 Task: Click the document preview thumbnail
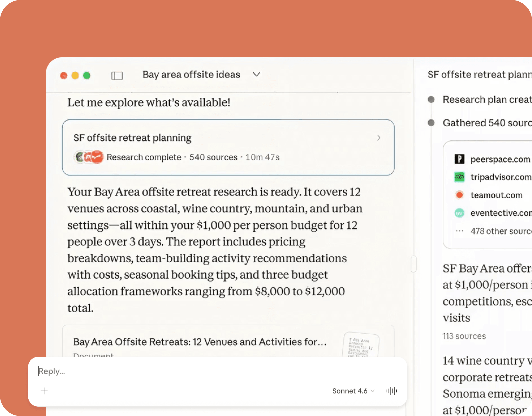361,344
